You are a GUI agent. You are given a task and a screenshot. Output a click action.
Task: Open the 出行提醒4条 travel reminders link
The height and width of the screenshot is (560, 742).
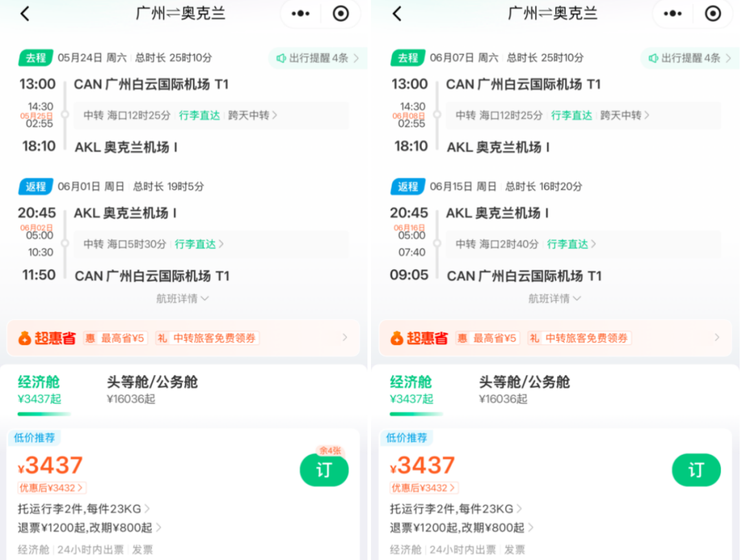pyautogui.click(x=316, y=58)
